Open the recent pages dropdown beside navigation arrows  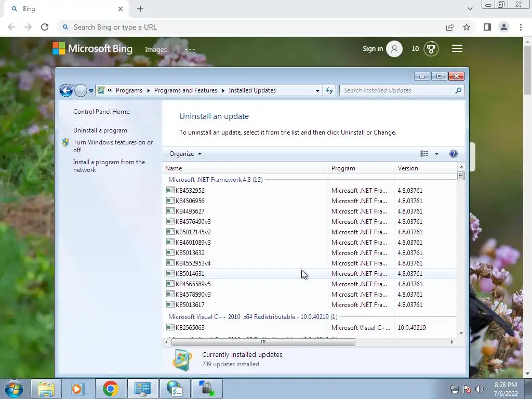pyautogui.click(x=91, y=91)
